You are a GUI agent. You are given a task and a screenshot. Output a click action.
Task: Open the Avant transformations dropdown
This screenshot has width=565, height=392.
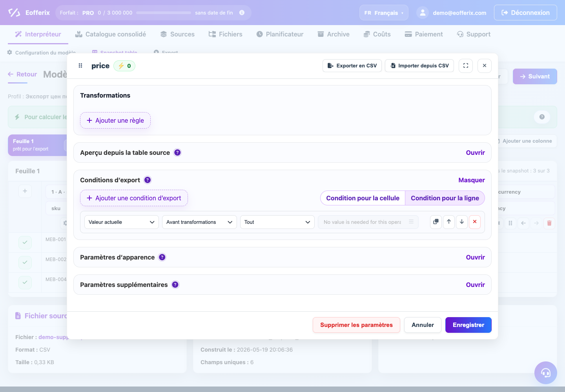[x=199, y=222]
